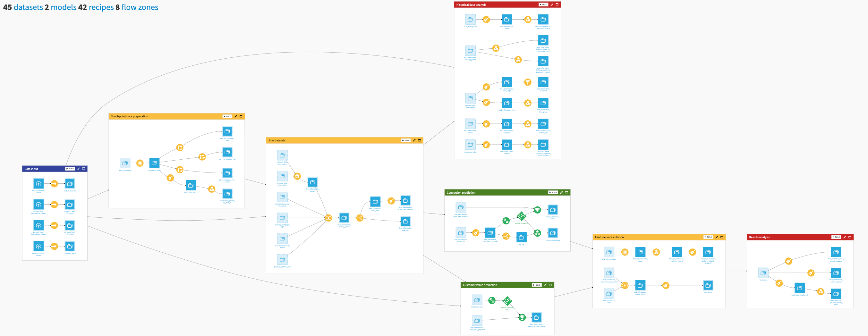Click the group recipe after touchpoints_period
Viewport: 868px width, 336px height.
click(x=212, y=189)
